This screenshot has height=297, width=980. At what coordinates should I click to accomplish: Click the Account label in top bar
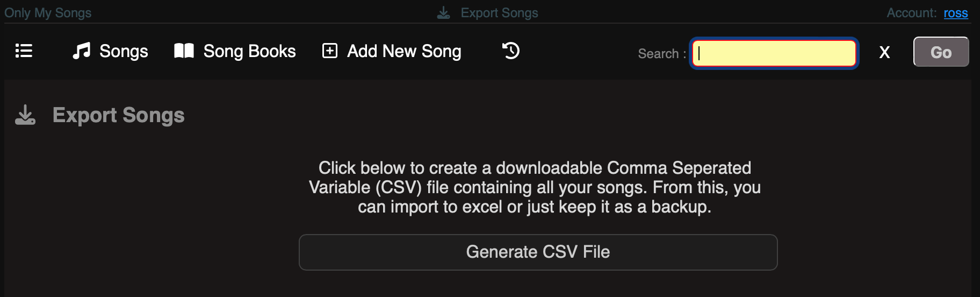(911, 13)
